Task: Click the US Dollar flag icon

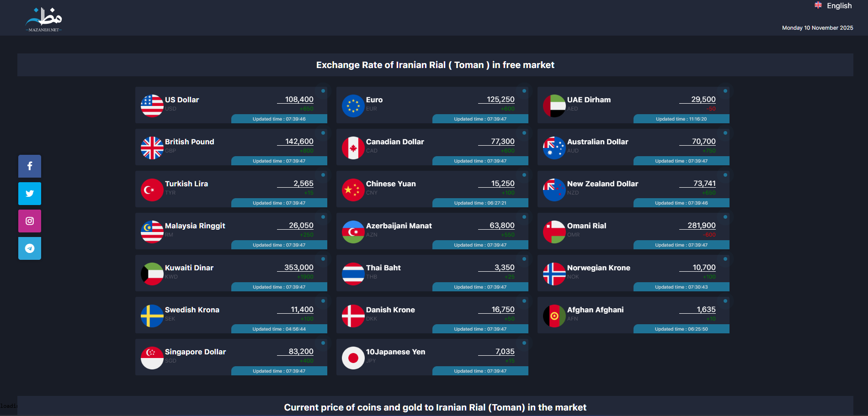Action: click(x=152, y=106)
